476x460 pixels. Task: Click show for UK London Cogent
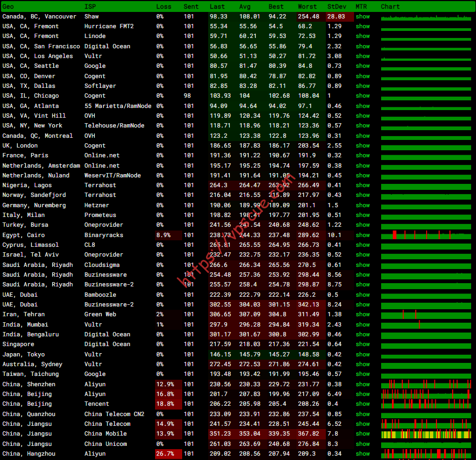(363, 145)
